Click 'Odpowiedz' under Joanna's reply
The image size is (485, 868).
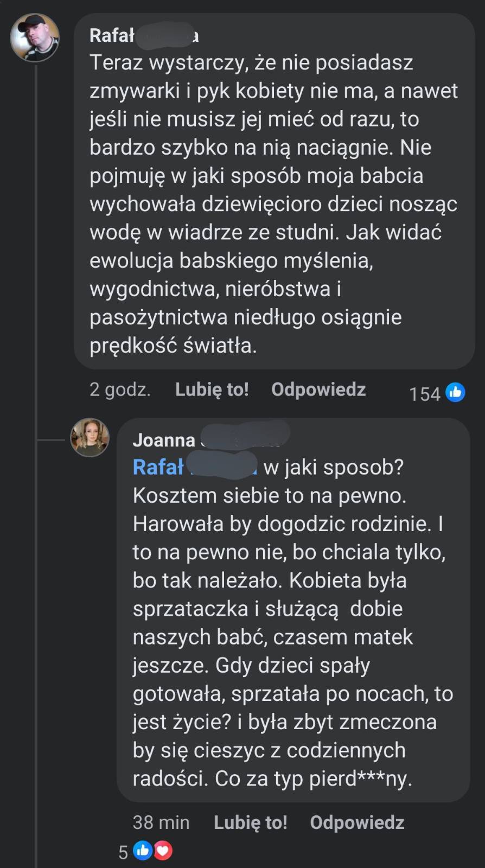[357, 822]
